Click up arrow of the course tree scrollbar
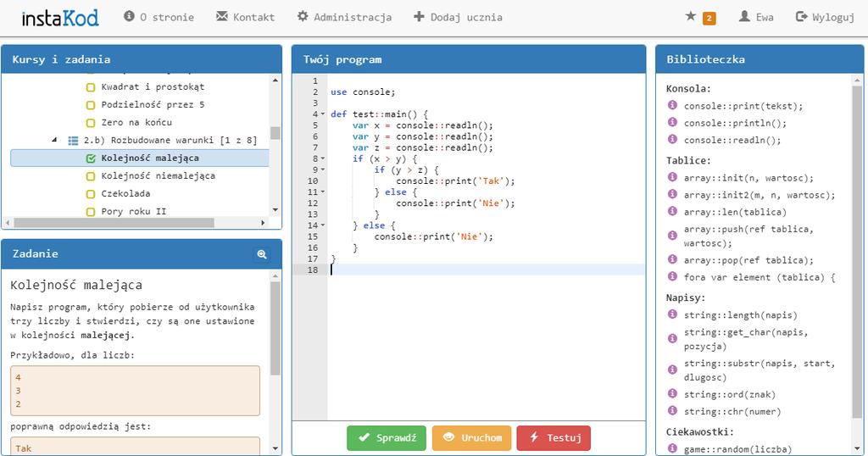 [x=275, y=81]
